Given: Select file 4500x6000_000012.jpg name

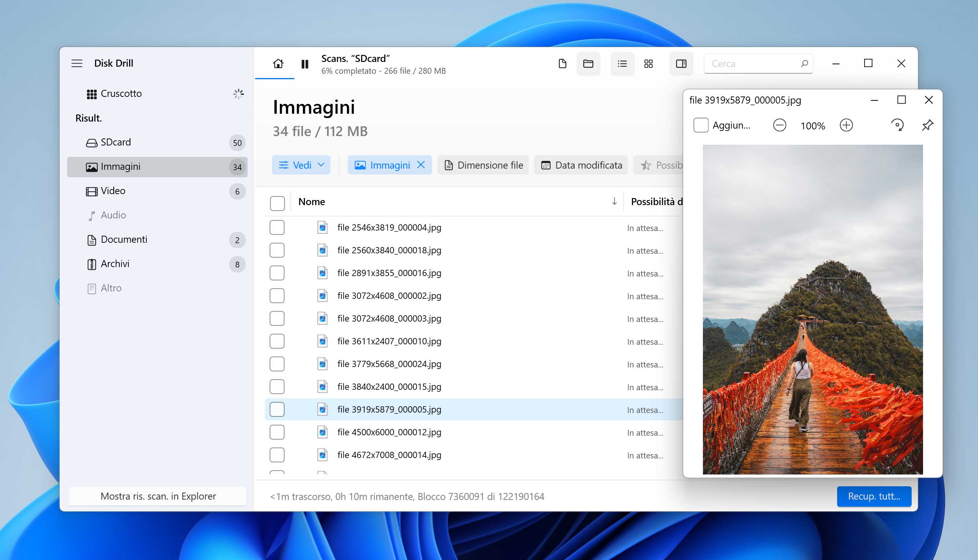Looking at the screenshot, I should point(389,432).
